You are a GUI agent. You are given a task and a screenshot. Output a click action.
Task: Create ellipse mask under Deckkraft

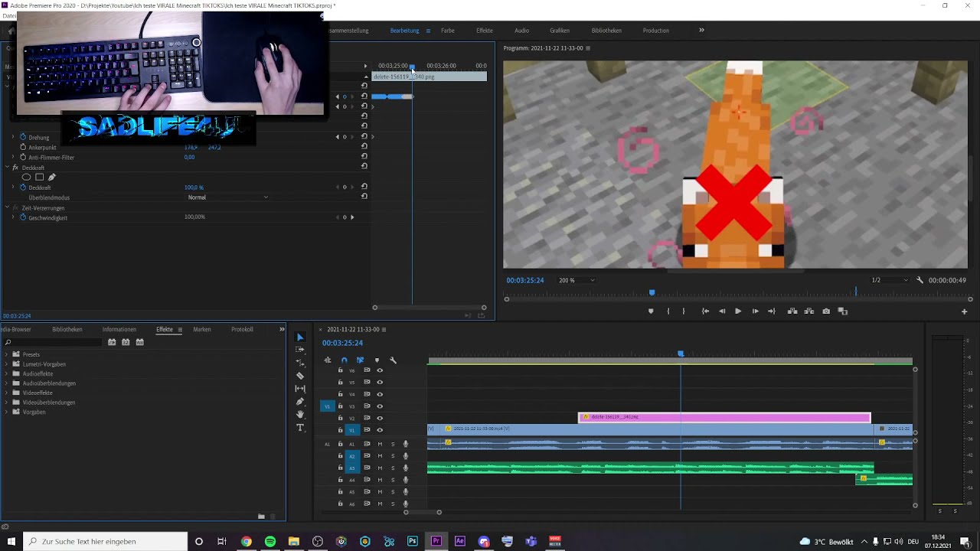(26, 177)
